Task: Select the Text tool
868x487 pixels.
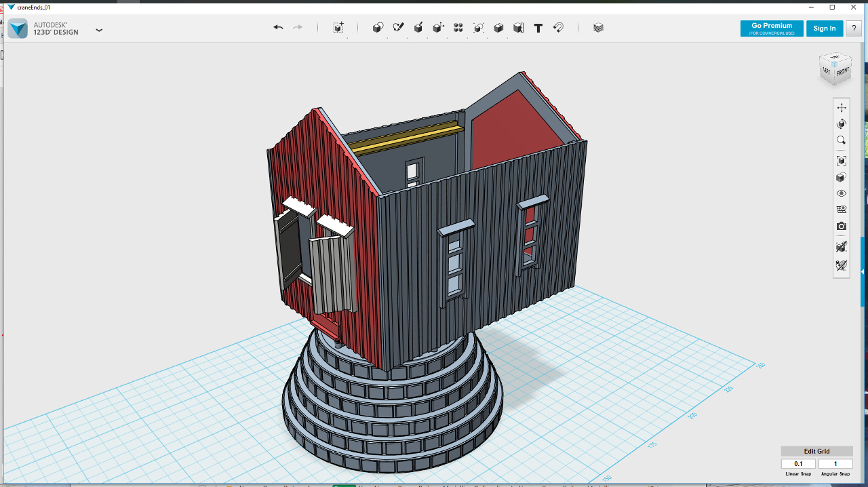Action: click(538, 28)
